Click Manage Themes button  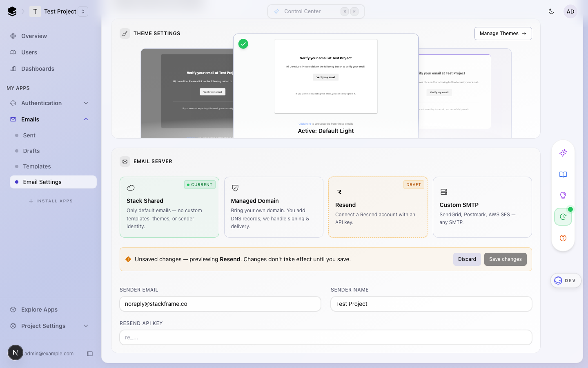click(503, 34)
